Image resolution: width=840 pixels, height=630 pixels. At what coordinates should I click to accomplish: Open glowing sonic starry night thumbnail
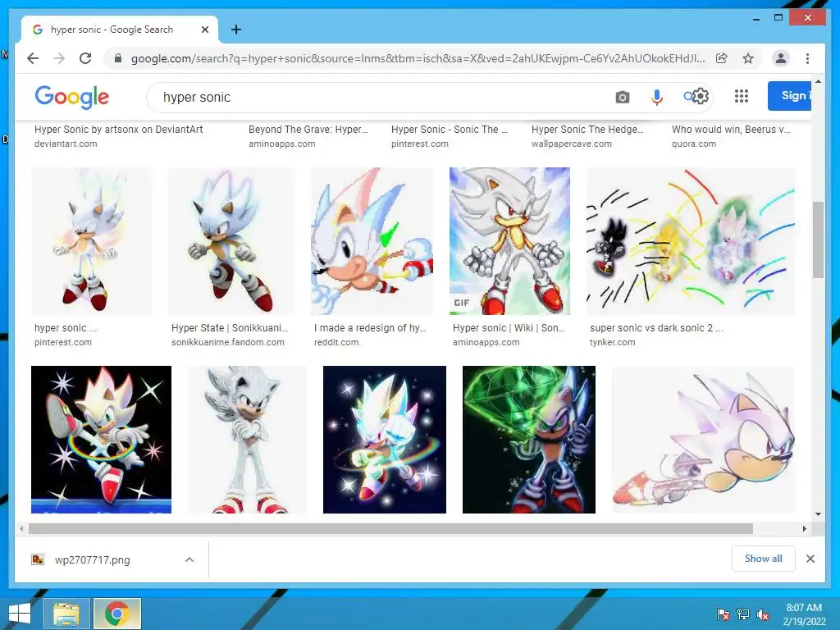tap(385, 440)
